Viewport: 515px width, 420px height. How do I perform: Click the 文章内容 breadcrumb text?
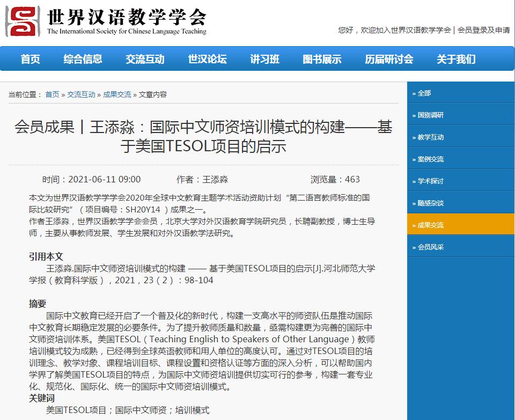153,94
